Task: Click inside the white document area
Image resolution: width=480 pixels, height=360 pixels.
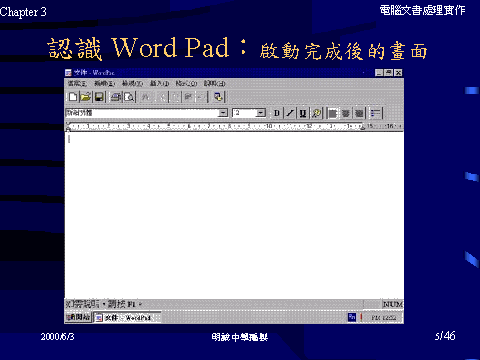Action: point(234,215)
